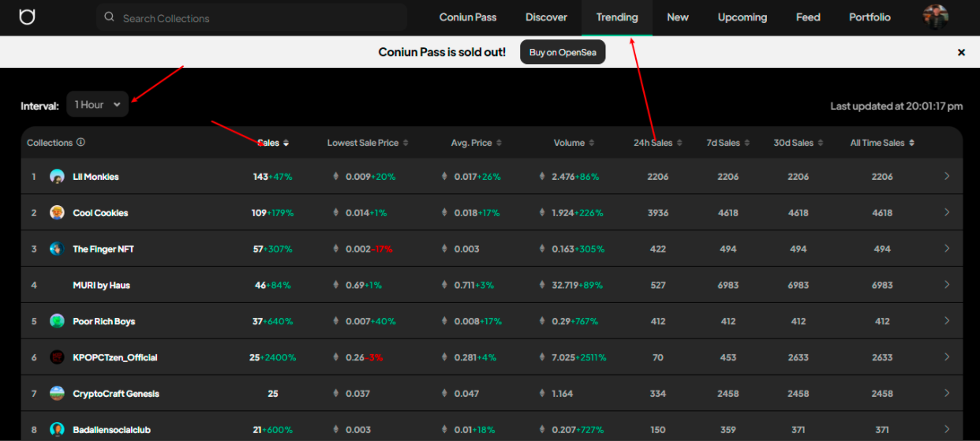Expand the MURI by Haus row arrow
This screenshot has width=980, height=441.
947,285
